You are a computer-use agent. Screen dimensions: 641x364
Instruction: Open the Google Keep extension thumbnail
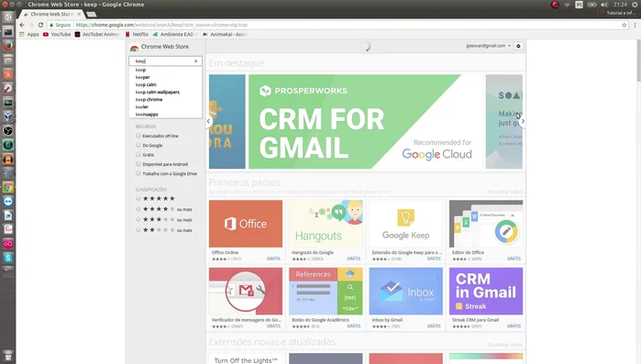pos(405,224)
